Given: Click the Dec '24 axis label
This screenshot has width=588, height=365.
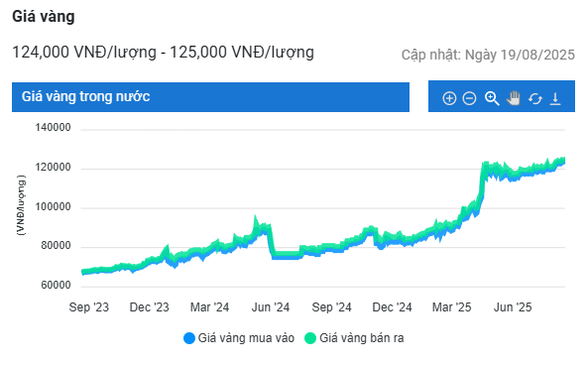Looking at the screenshot, I should 392,307.
